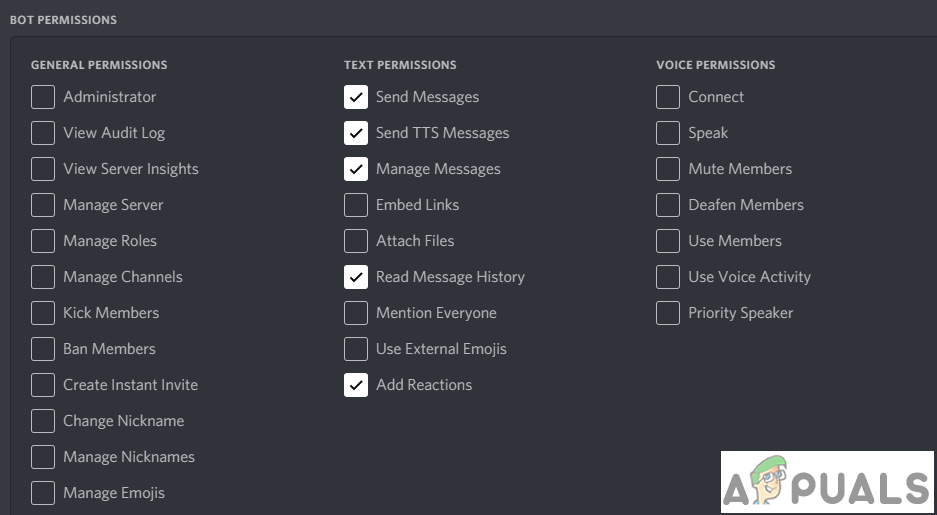Check the View Audit Log permission

43,133
